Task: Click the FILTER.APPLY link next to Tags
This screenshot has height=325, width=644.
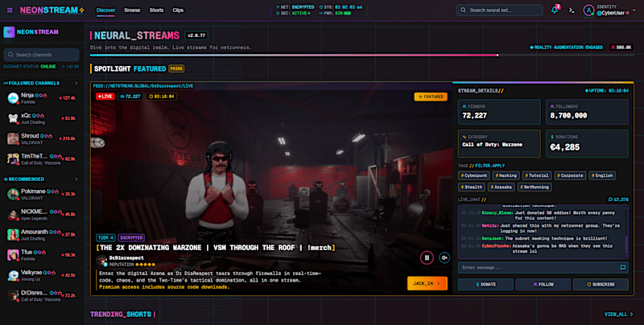Action: point(490,166)
